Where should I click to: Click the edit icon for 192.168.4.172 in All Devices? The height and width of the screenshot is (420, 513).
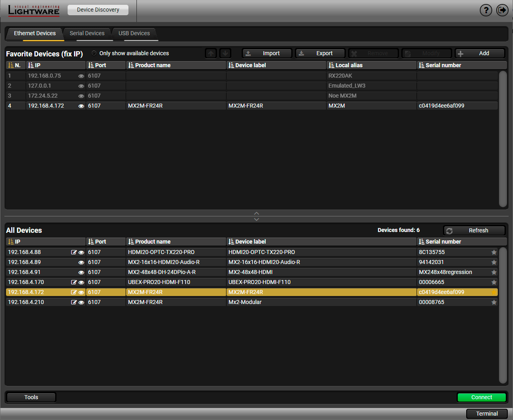(x=74, y=292)
